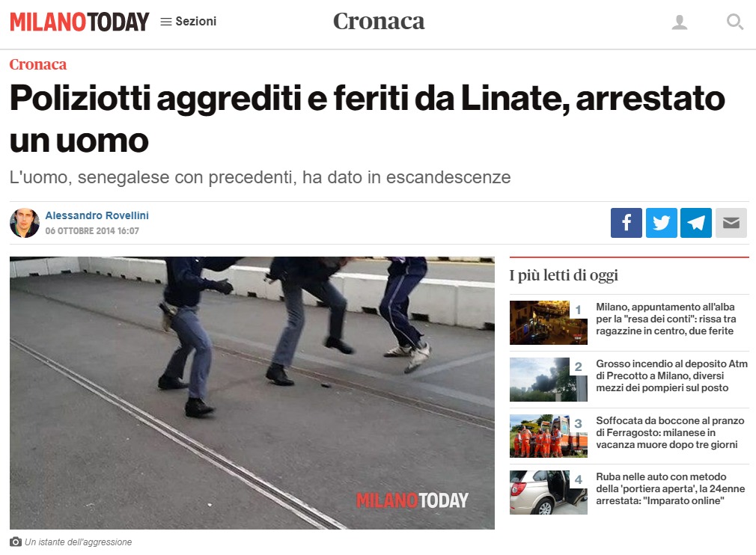The width and height of the screenshot is (756, 555).
Task: Open Ferragosto choking article headline
Action: [x=670, y=432]
